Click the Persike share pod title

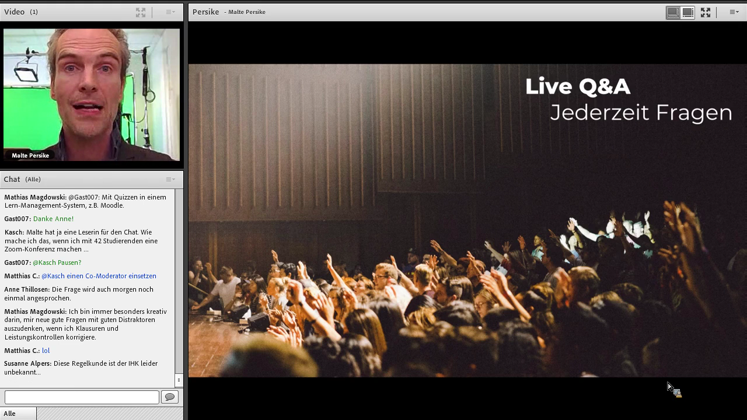pos(205,12)
